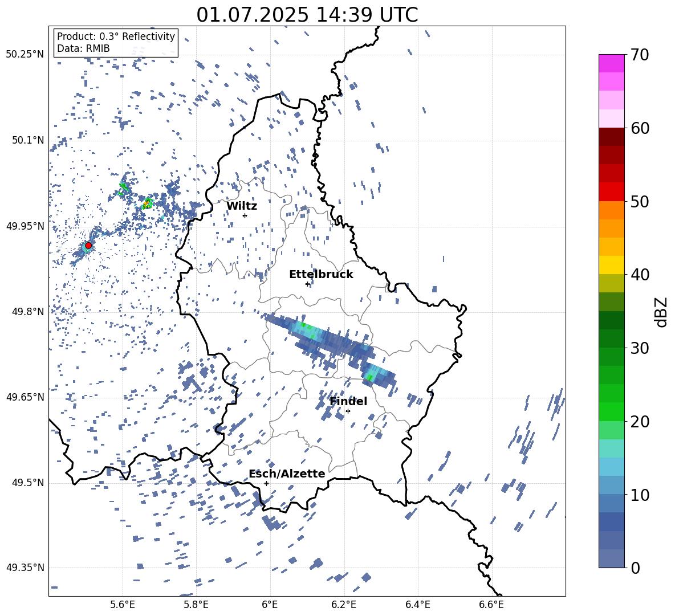
Task: Click the yellow 40 dBZ color band
Action: (x=611, y=265)
